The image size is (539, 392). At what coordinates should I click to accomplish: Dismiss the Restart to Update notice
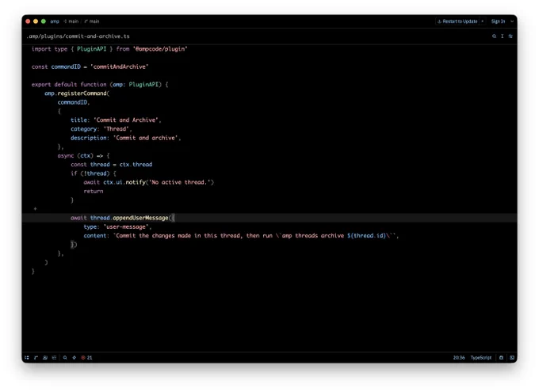(482, 21)
